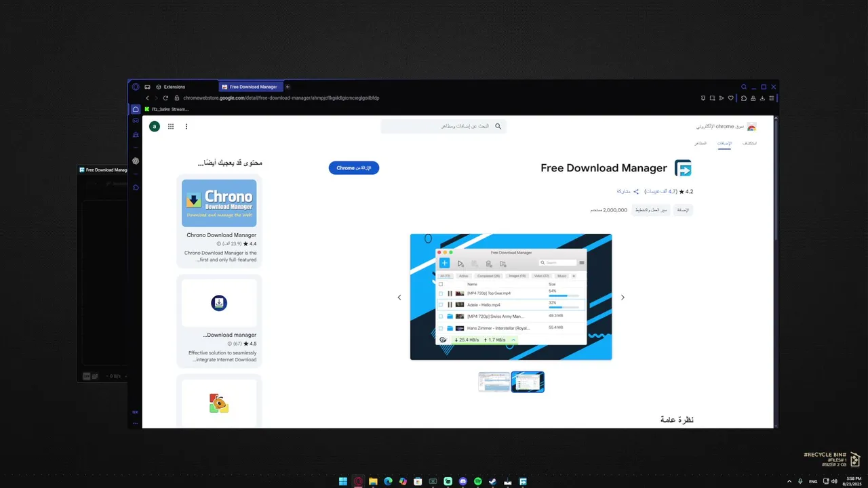
Task: Click the blue Remove from Chrome button
Action: pos(354,168)
